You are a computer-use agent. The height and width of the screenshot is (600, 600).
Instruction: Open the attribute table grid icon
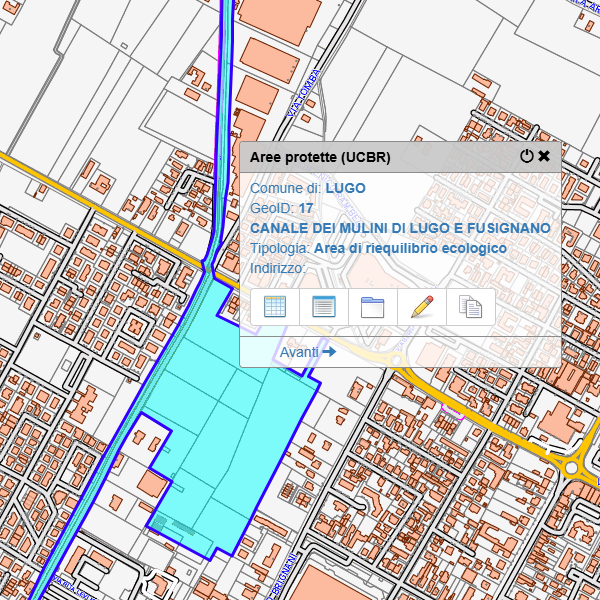pos(275,307)
